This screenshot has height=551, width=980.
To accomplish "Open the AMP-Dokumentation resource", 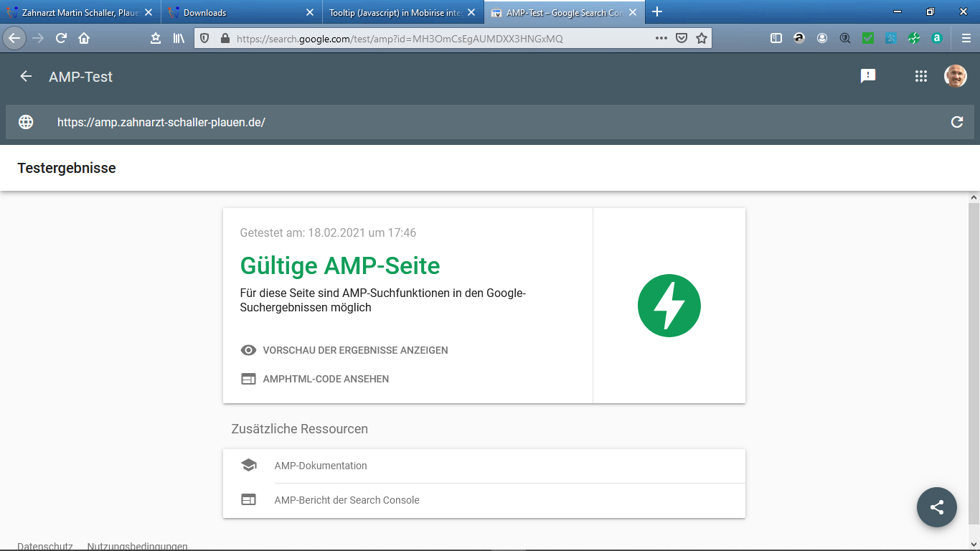I will tap(320, 466).
